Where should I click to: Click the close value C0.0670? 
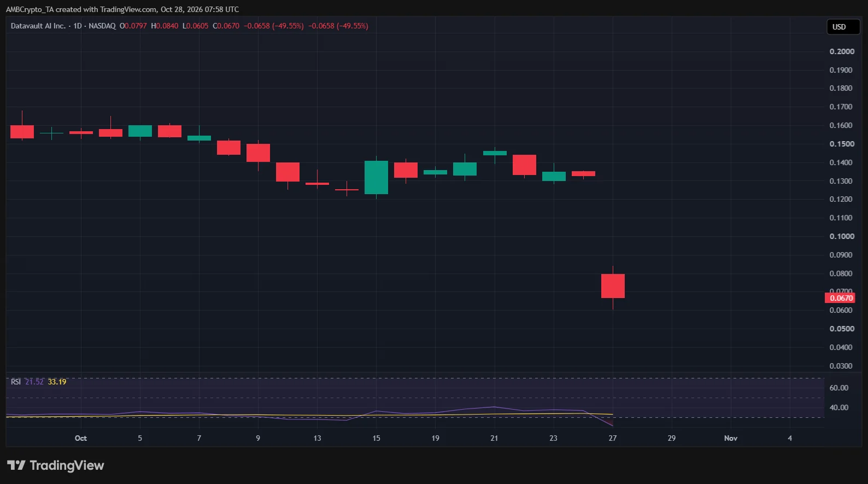point(226,26)
